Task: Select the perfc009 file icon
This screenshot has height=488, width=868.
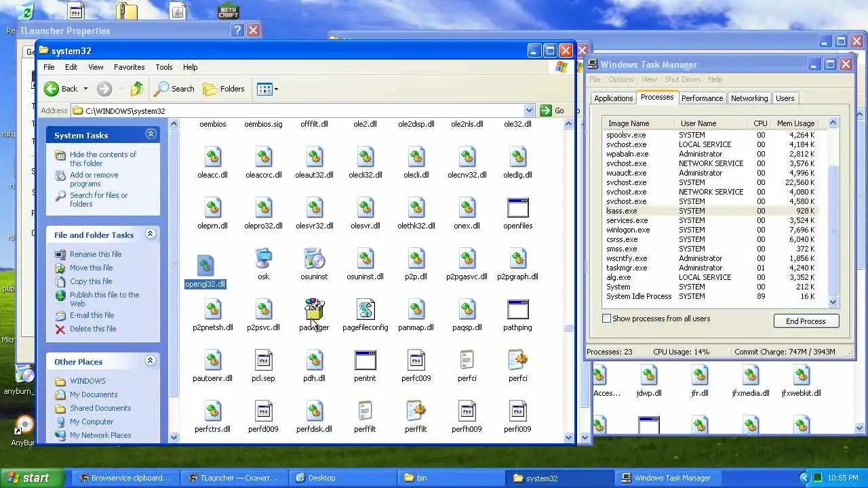Action: (x=416, y=361)
